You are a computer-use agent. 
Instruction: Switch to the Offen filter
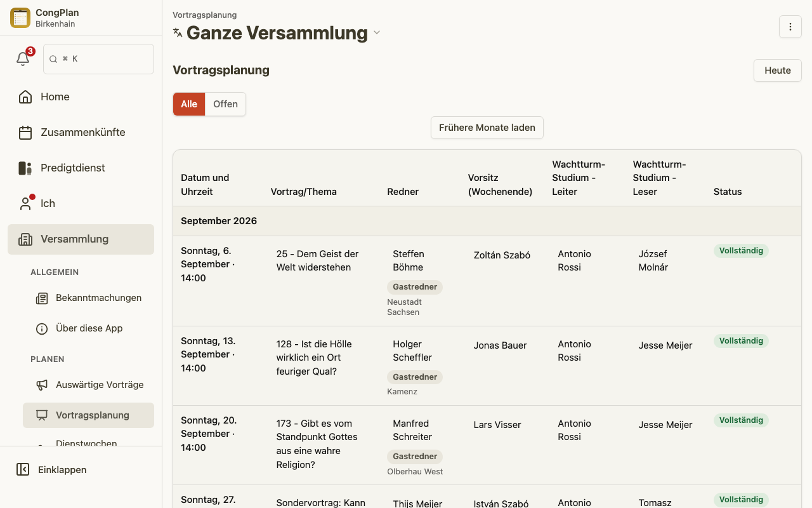tap(225, 104)
